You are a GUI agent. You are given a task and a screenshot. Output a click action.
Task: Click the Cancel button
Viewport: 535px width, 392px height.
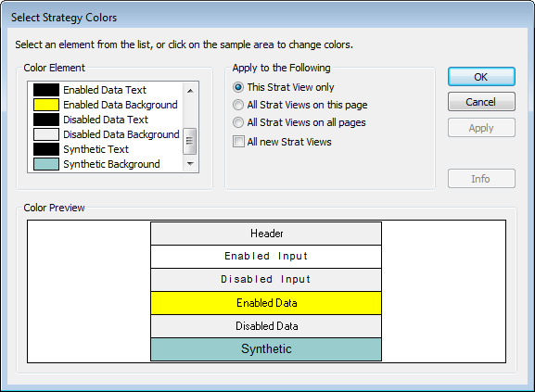[481, 102]
